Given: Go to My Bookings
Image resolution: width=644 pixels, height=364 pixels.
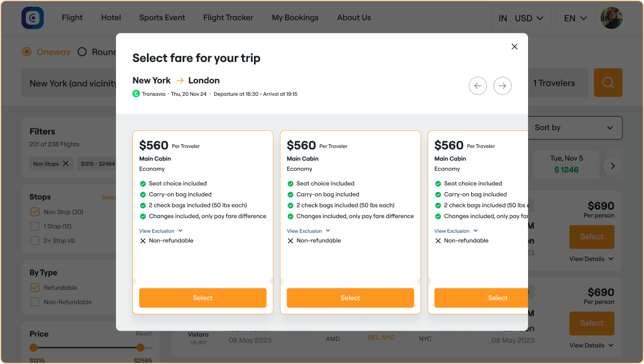Looking at the screenshot, I should point(295,17).
